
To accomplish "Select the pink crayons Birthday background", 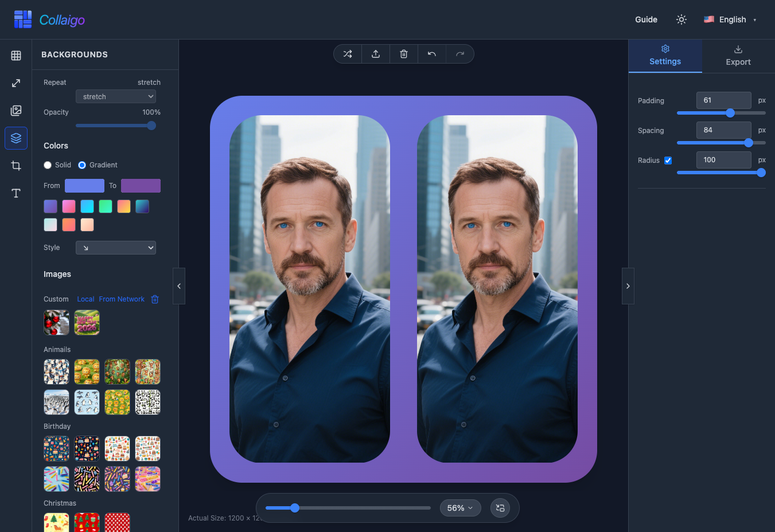I will (147, 479).
